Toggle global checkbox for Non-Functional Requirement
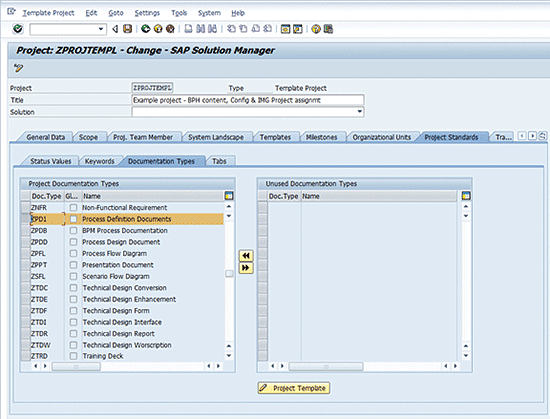The image size is (550, 419). (x=73, y=208)
